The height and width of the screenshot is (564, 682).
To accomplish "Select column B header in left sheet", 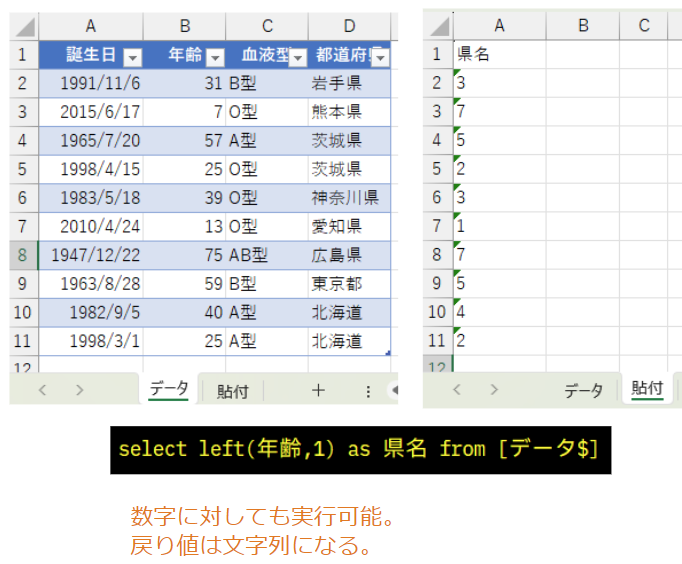I will click(x=184, y=27).
